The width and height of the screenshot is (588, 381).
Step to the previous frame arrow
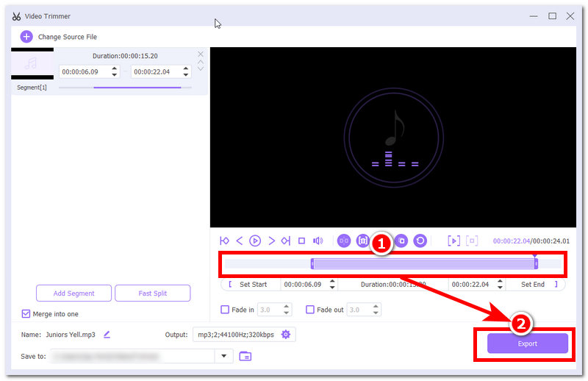click(240, 241)
